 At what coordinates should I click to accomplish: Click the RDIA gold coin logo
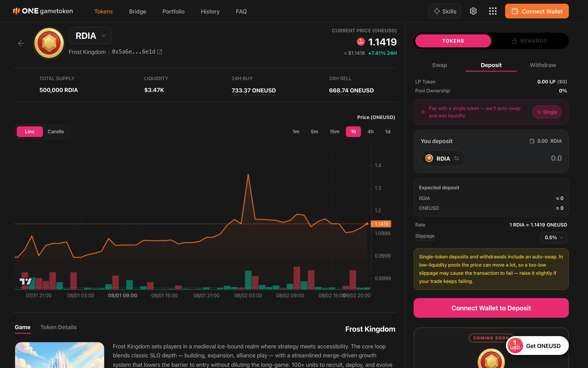(x=49, y=43)
